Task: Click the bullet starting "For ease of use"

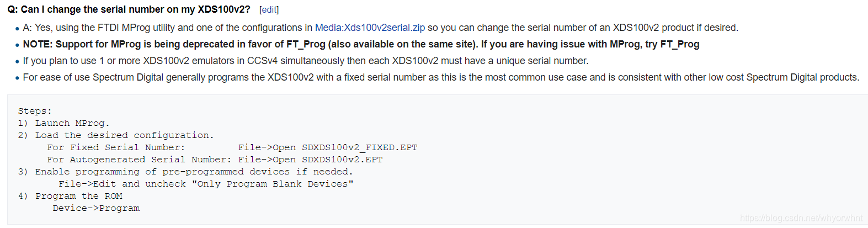Action: [x=440, y=77]
